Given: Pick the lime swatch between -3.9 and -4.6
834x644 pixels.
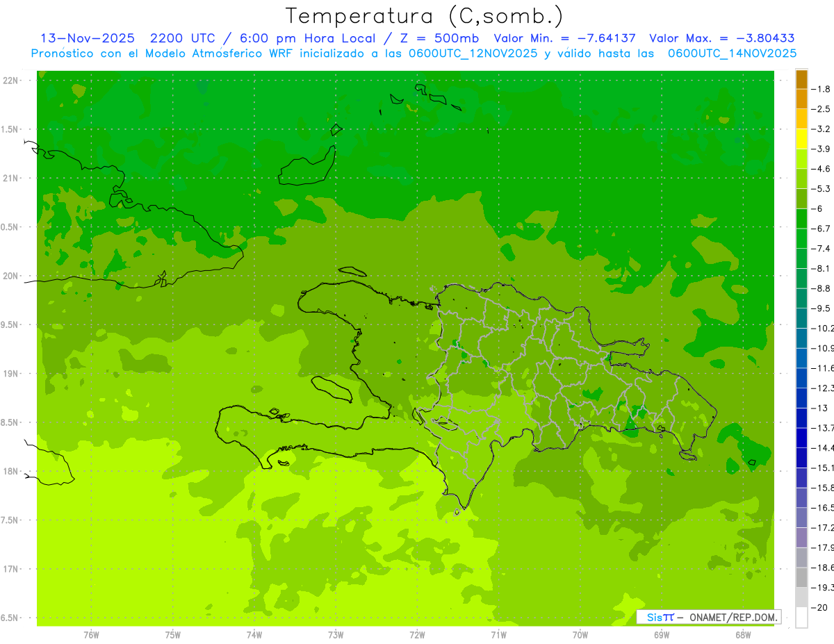Looking at the screenshot, I should 801,159.
